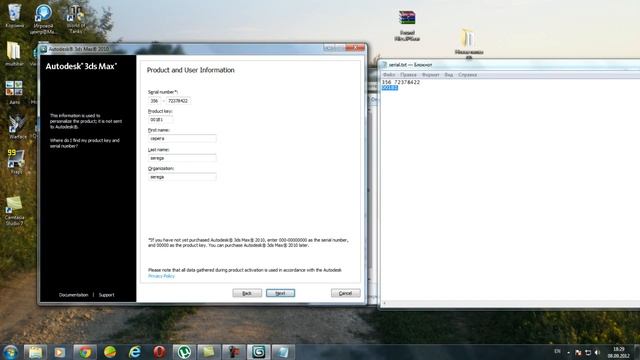The width and height of the screenshot is (640, 360).
Task: Click the Last name input field
Action: (182, 158)
